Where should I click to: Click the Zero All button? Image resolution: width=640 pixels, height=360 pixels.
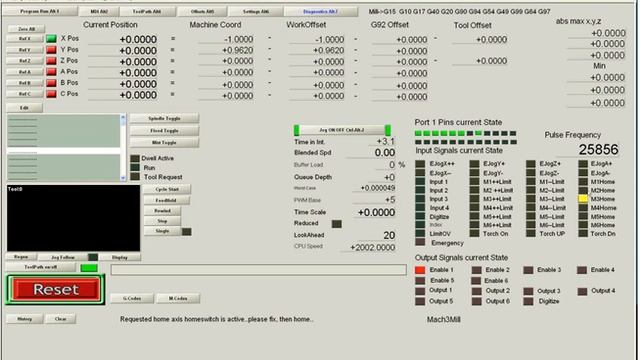pos(27,29)
